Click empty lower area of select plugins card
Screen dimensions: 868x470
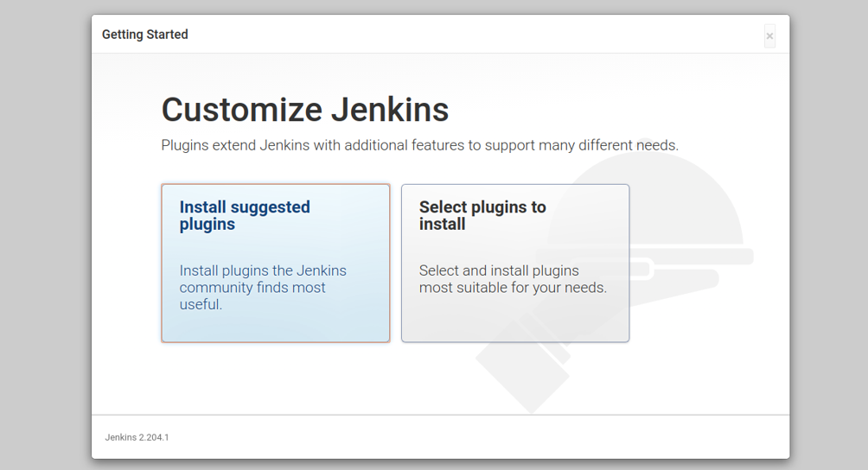click(x=515, y=319)
